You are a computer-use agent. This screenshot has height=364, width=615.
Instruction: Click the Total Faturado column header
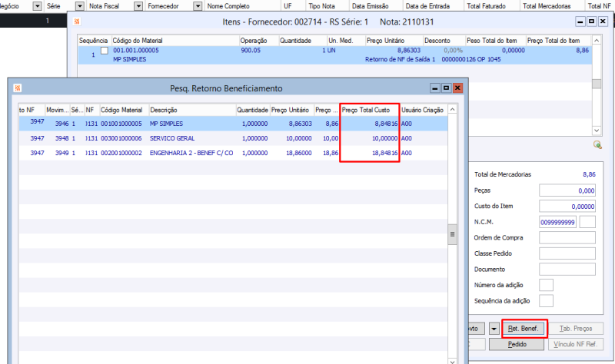point(492,6)
